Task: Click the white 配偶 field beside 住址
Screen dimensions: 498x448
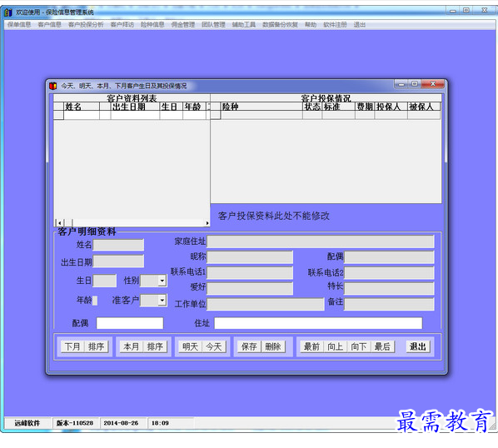Action: point(130,323)
